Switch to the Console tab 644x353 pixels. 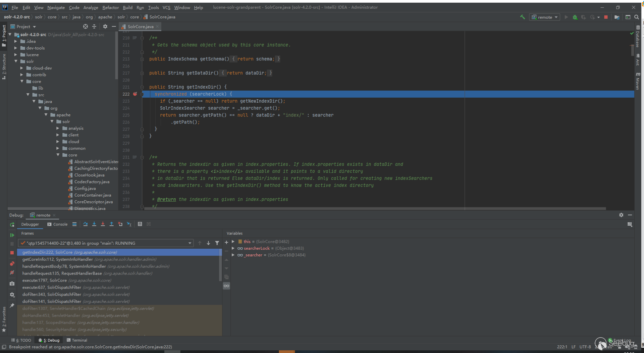coord(57,224)
